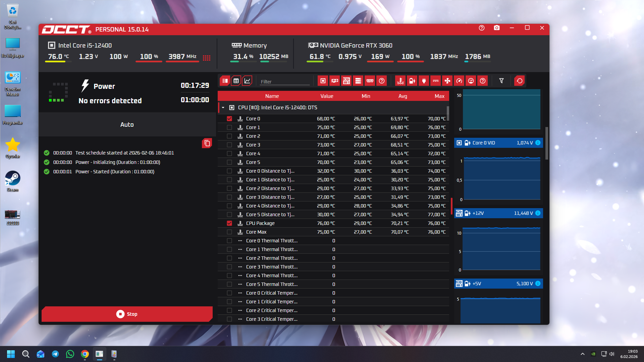Image resolution: width=644 pixels, height=362 pixels.
Task: Toggle the GPU sensor filter icon
Action: pos(334,81)
